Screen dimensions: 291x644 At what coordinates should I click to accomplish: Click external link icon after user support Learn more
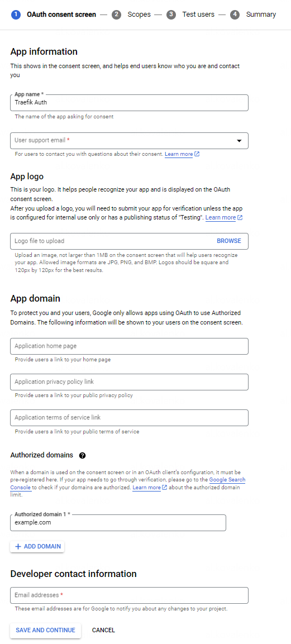[197, 154]
